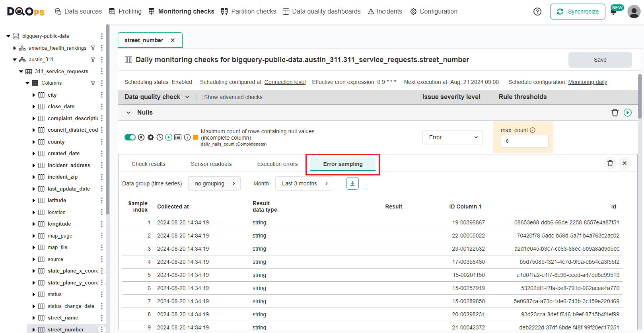Open context menu for latitude column
The height and width of the screenshot is (333, 644).
(x=101, y=200)
